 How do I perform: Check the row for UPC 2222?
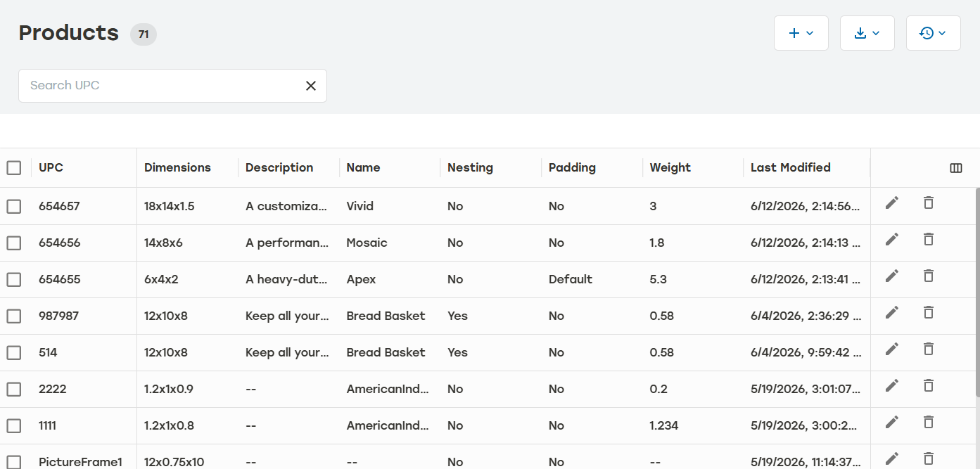pos(14,390)
